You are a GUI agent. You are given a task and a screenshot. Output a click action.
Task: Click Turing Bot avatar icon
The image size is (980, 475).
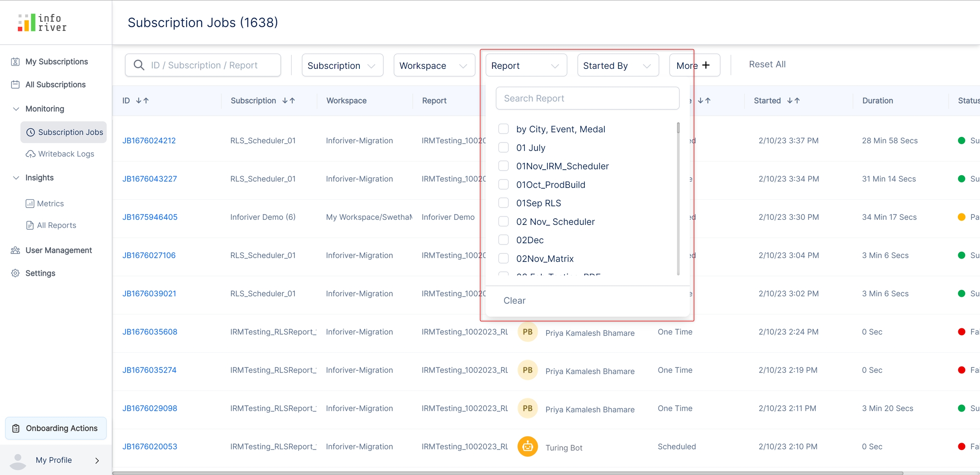(527, 447)
